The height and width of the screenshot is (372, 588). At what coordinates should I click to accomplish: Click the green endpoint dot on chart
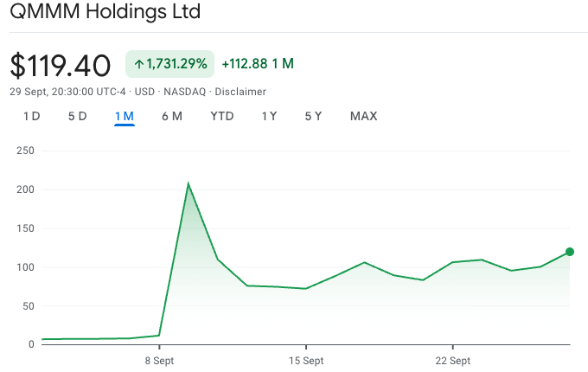tap(570, 252)
